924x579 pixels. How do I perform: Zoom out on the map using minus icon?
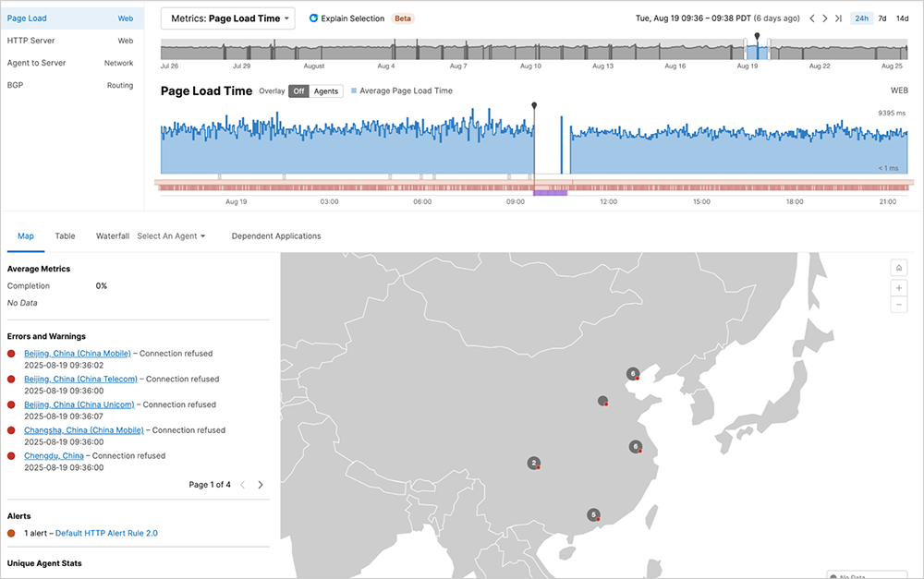[898, 304]
